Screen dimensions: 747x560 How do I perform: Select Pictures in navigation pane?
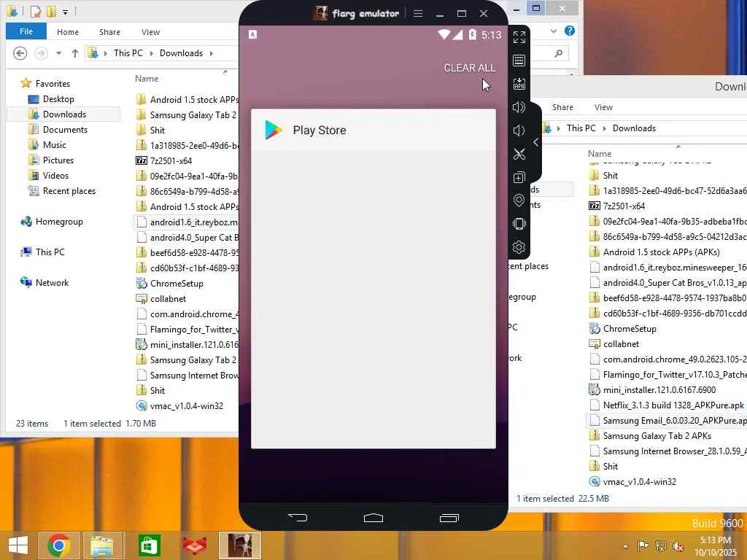[58, 160]
